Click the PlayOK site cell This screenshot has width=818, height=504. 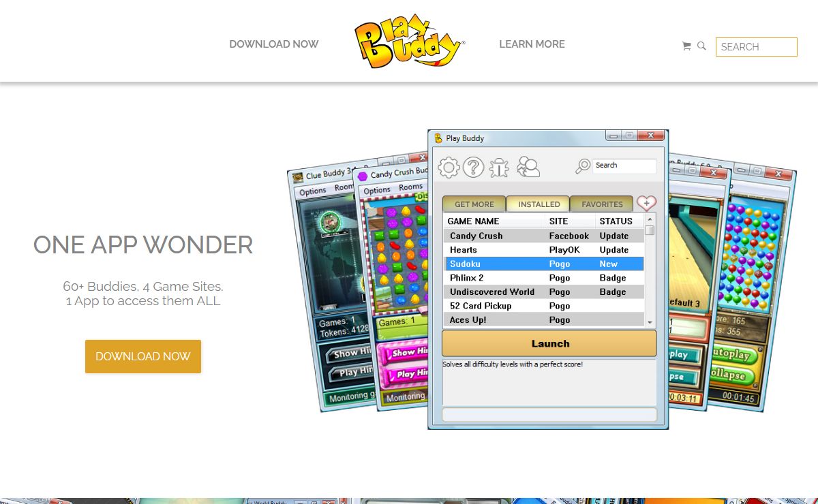(564, 250)
